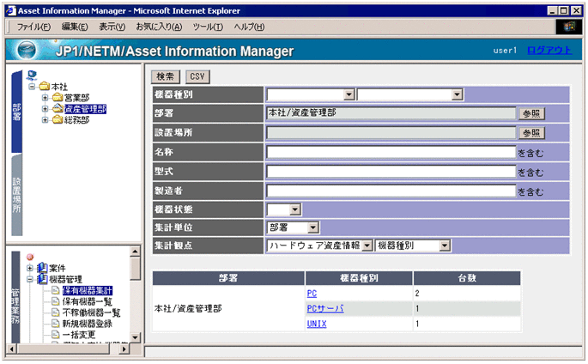Expand the 資産管理部 tree node

45,109
